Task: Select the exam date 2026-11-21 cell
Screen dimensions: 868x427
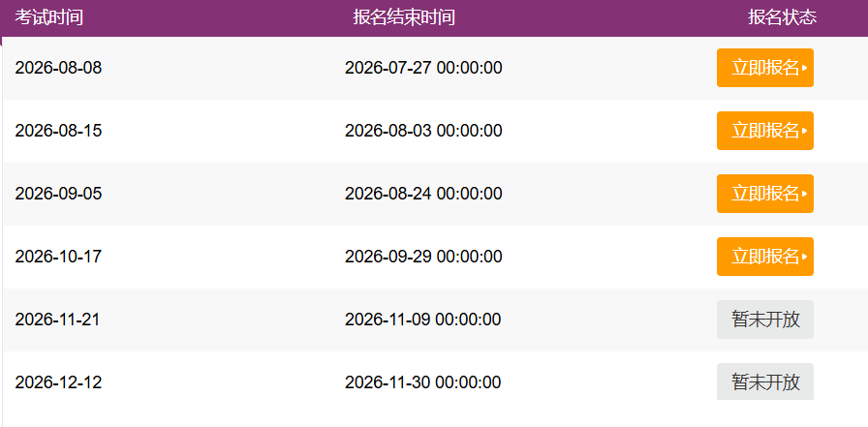Action: (57, 320)
